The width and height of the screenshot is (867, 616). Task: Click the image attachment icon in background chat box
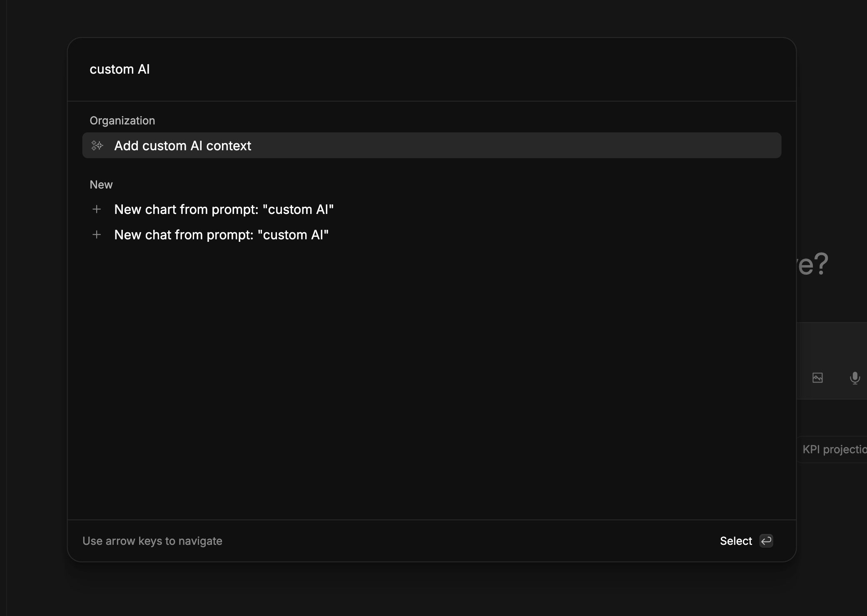(x=817, y=378)
